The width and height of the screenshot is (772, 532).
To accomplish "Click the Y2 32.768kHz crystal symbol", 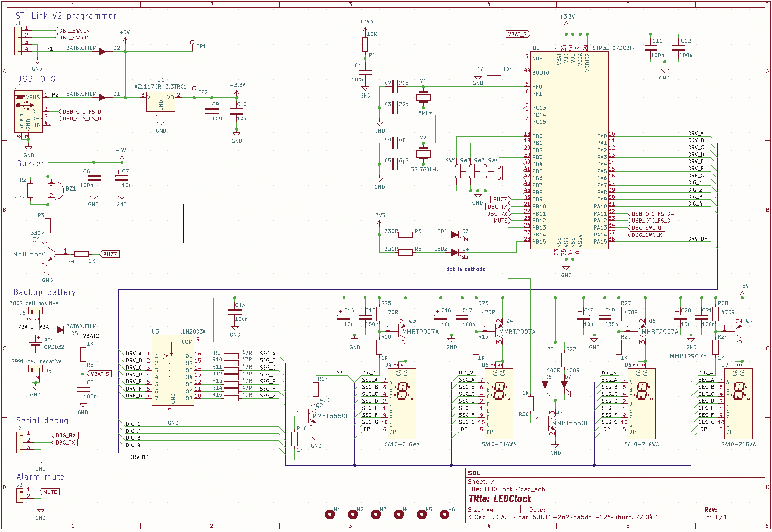I will click(x=423, y=154).
